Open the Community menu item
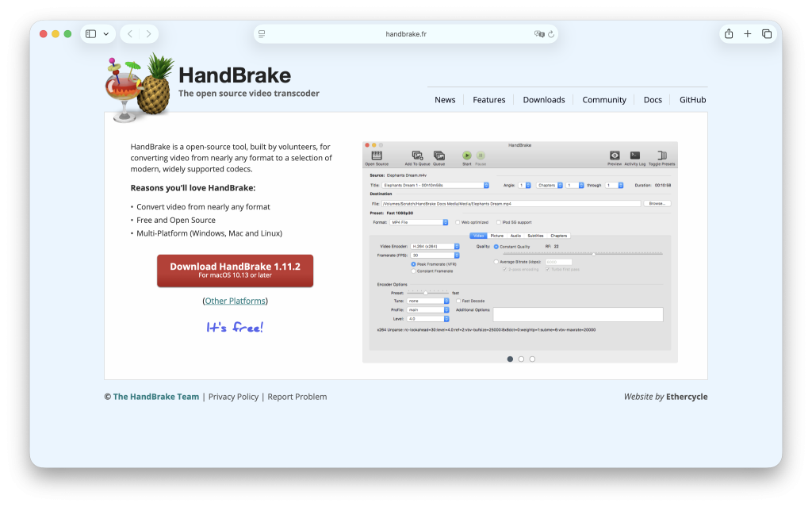Viewport: 812px width, 507px height. point(603,99)
